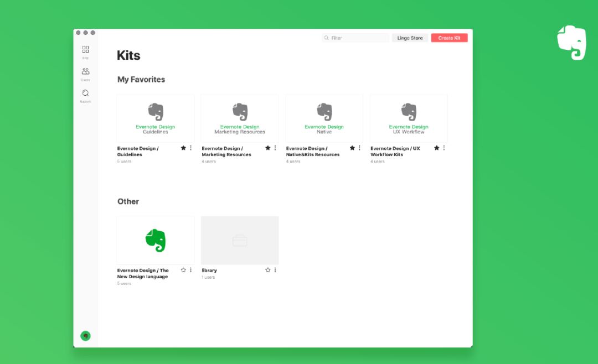
Task: Unfavorite the Native&Kits Resources kit star
Action: [352, 148]
